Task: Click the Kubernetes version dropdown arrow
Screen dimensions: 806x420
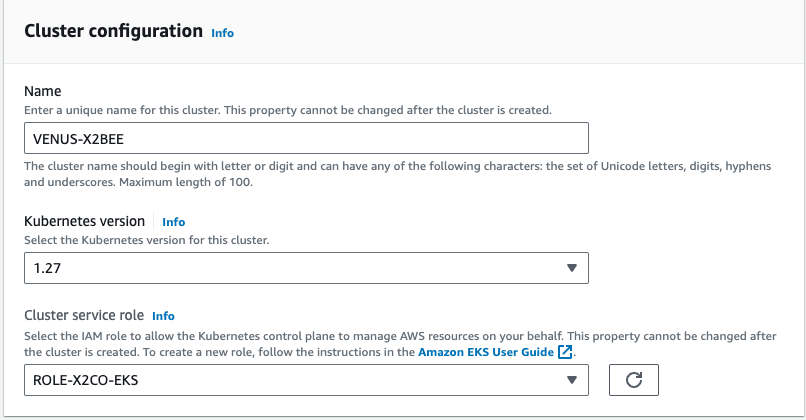Action: (x=571, y=268)
